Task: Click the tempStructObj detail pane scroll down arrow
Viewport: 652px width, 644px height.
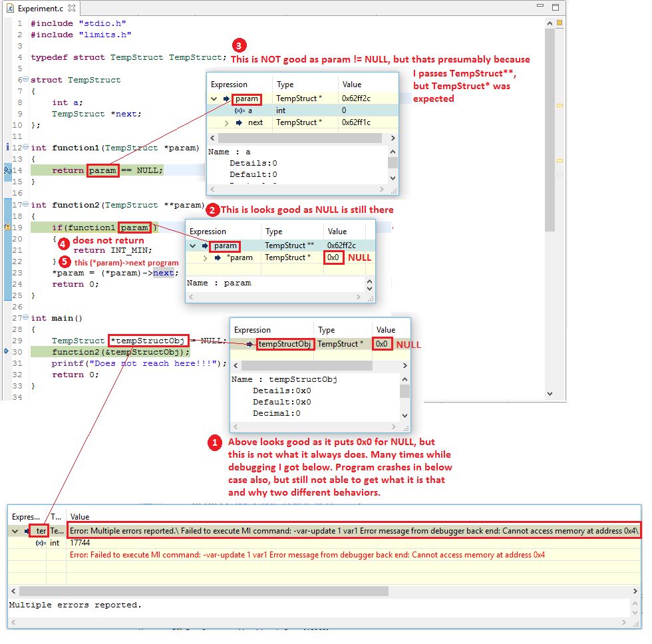Action: 405,415
